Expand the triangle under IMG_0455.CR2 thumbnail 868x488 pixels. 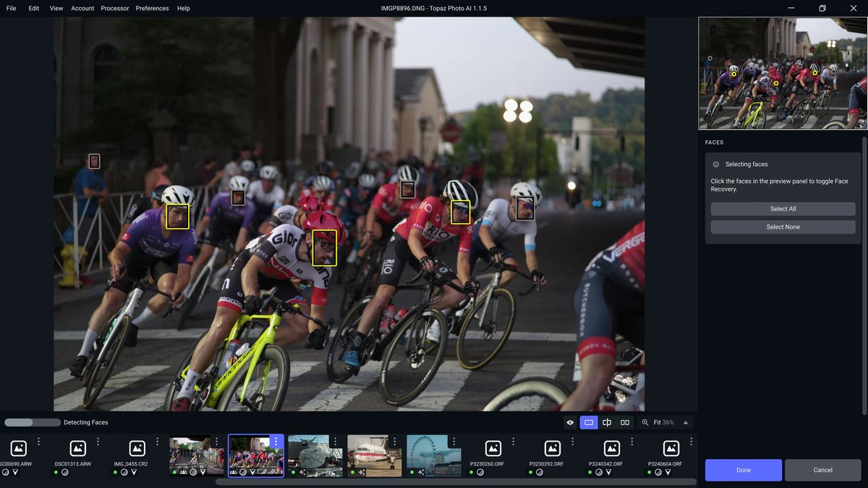(x=134, y=471)
